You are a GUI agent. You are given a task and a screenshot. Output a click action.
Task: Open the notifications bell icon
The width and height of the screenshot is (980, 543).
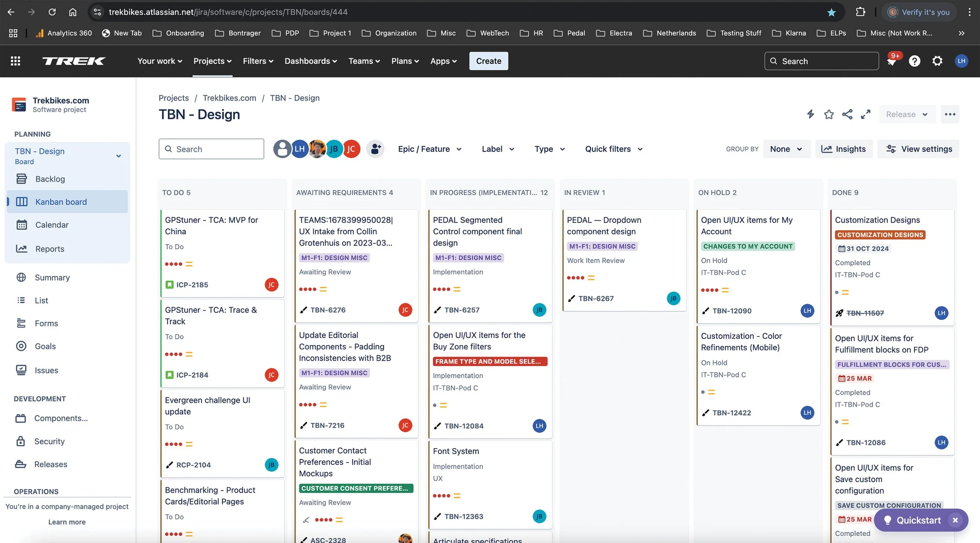click(891, 62)
